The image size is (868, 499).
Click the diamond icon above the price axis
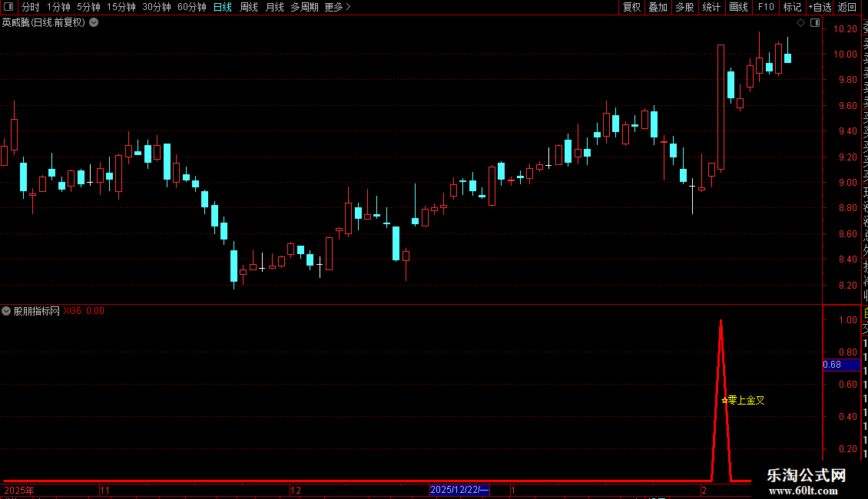click(x=800, y=23)
